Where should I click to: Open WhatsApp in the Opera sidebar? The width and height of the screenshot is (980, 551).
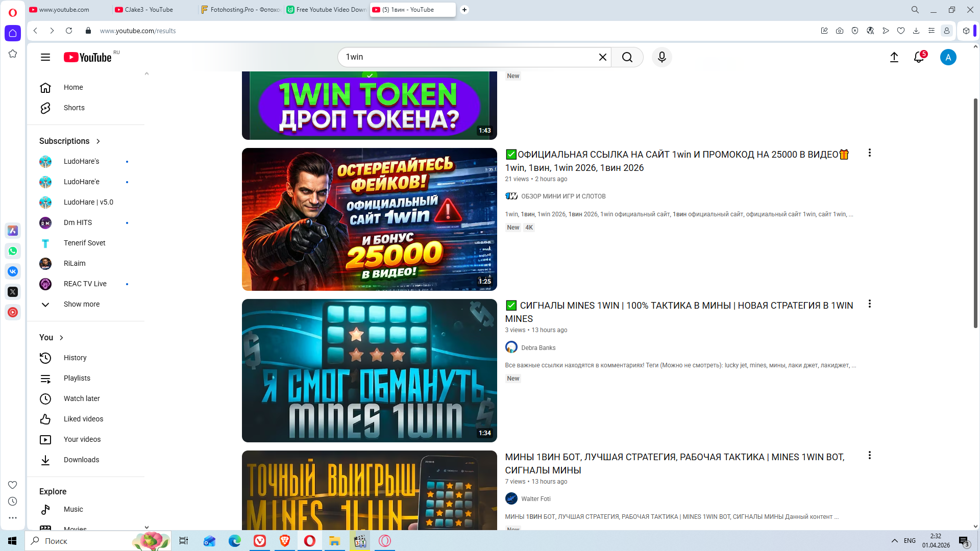pos(13,251)
